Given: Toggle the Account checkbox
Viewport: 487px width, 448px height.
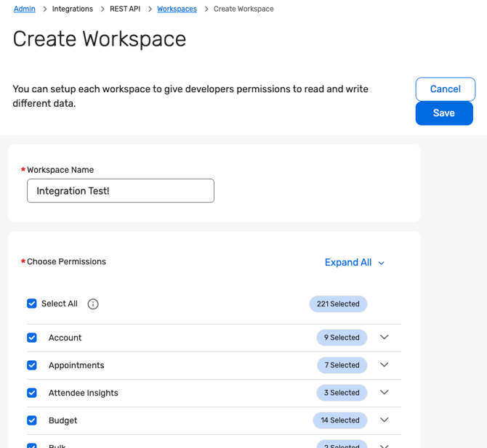Looking at the screenshot, I should 32,338.
